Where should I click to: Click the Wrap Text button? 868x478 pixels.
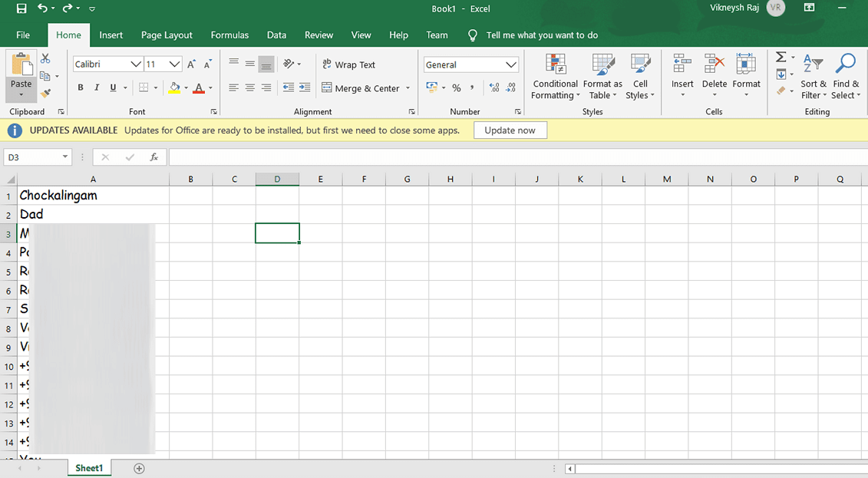point(348,64)
